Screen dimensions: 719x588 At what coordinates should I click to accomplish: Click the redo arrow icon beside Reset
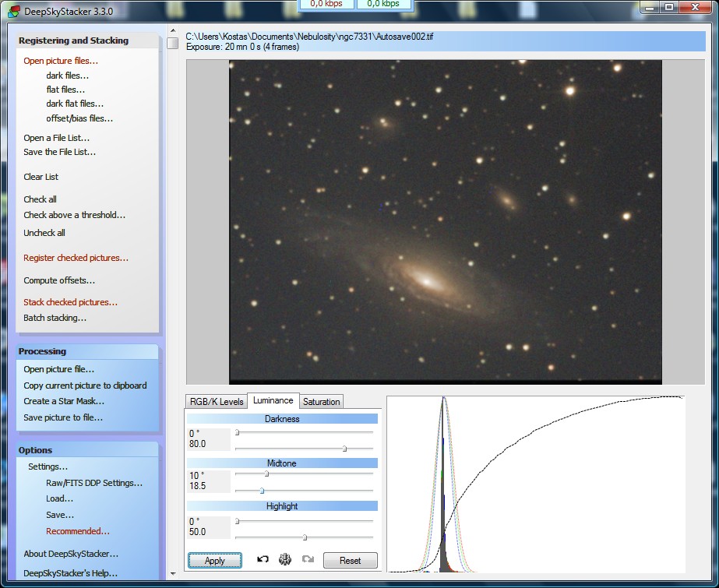(307, 560)
